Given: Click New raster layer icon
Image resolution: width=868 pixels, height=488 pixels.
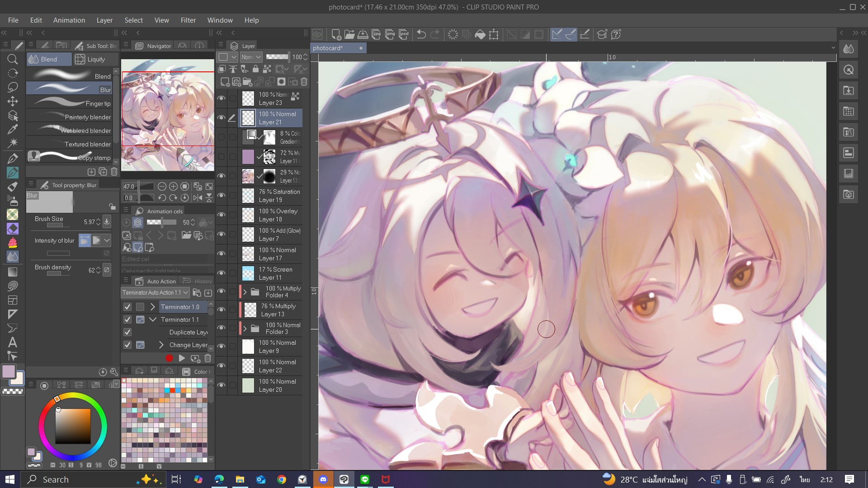Looking at the screenshot, I should 225,82.
